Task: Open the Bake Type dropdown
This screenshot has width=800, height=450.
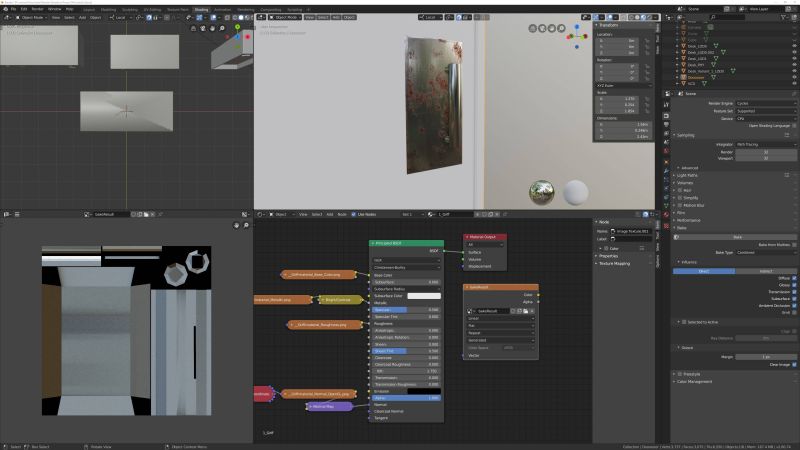Action: (x=765, y=253)
